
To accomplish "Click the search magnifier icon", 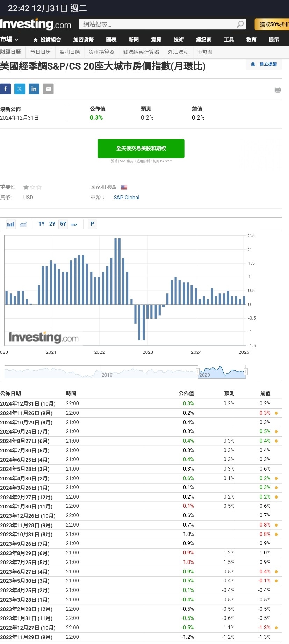I will tap(240, 24).
